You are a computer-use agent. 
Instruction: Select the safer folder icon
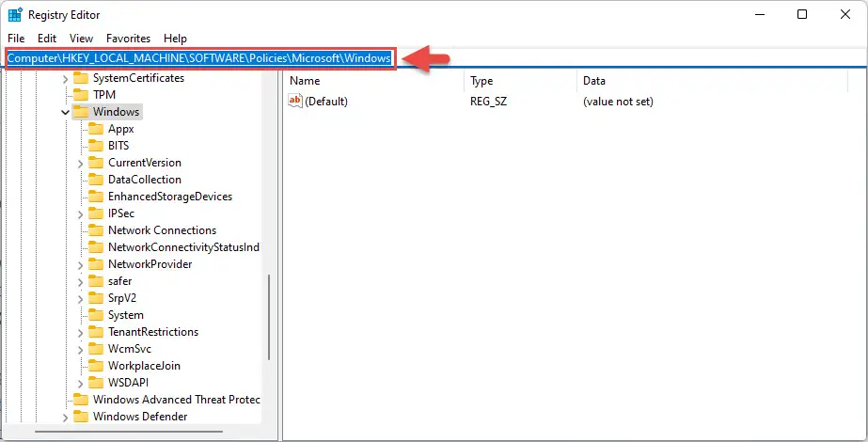(x=96, y=281)
